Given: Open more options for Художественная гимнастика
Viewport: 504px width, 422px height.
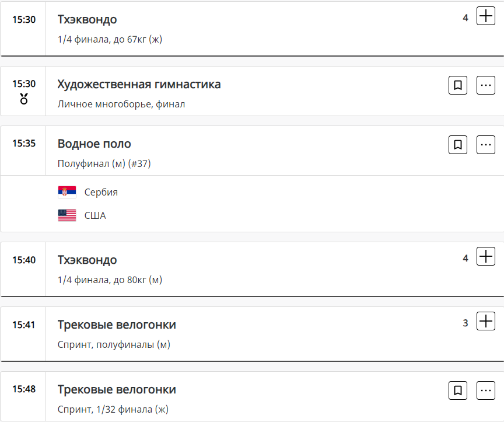Looking at the screenshot, I should (x=486, y=85).
